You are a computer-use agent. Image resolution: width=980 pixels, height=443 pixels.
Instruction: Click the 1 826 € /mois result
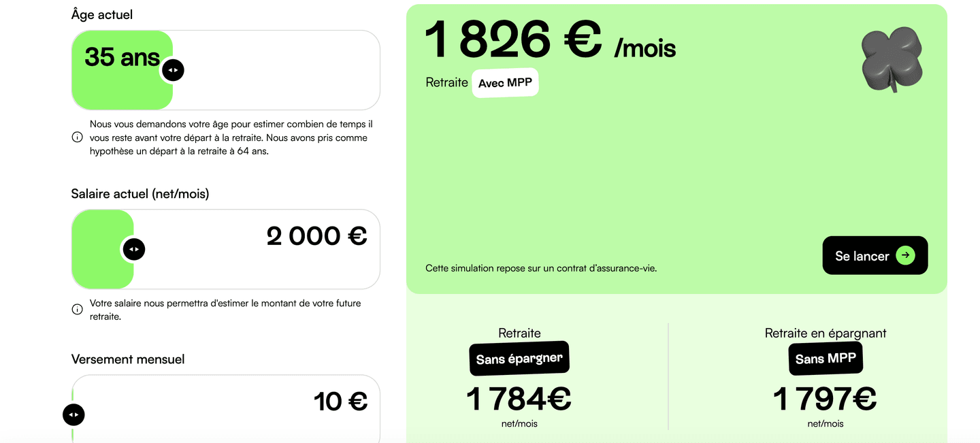point(550,41)
